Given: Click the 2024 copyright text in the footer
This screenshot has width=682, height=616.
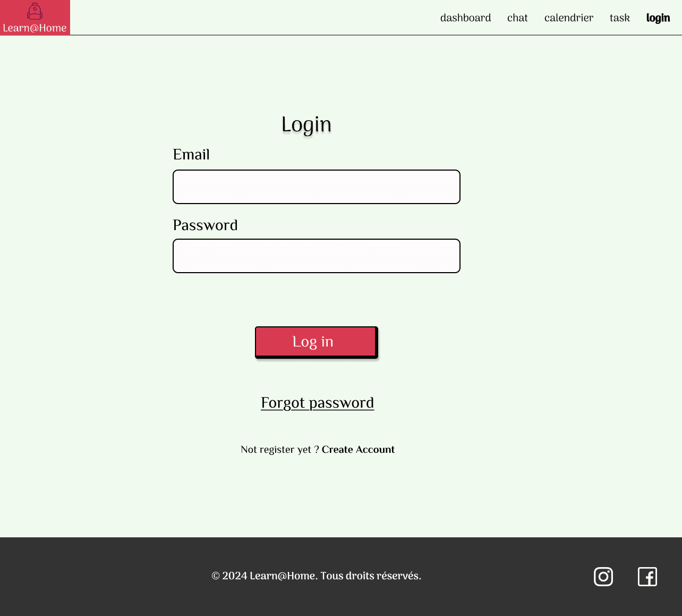Looking at the screenshot, I should (x=316, y=576).
